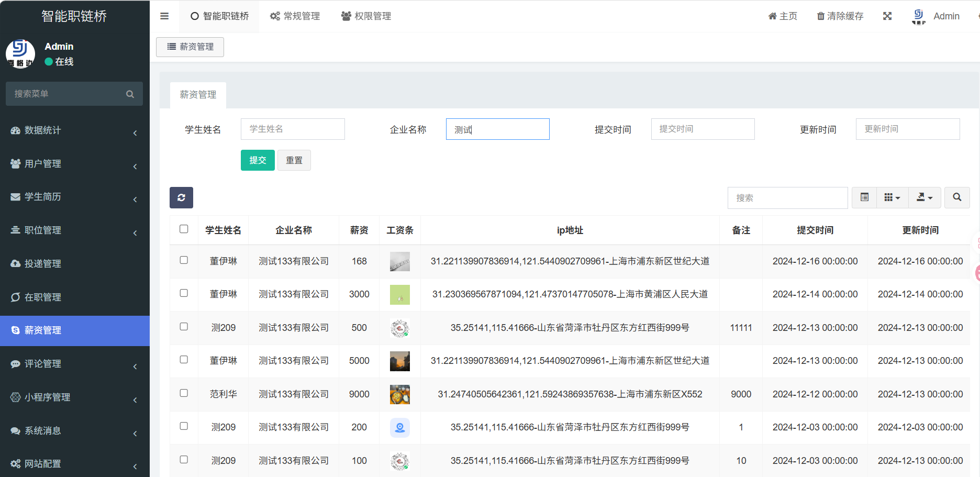Screen dimensions: 980x477
Task: Open the payslip thumbnail for salary 5000
Action: coord(399,361)
